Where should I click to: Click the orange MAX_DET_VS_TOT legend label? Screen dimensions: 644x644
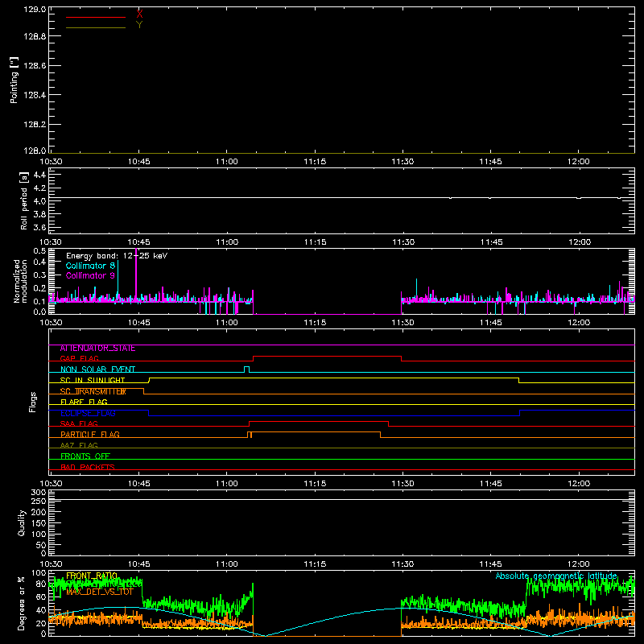point(100,592)
